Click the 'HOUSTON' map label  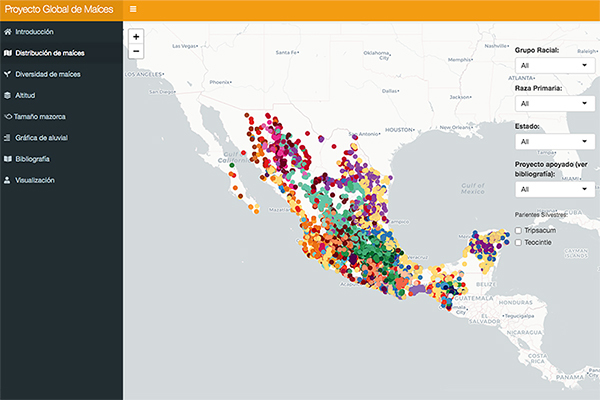[x=399, y=130]
